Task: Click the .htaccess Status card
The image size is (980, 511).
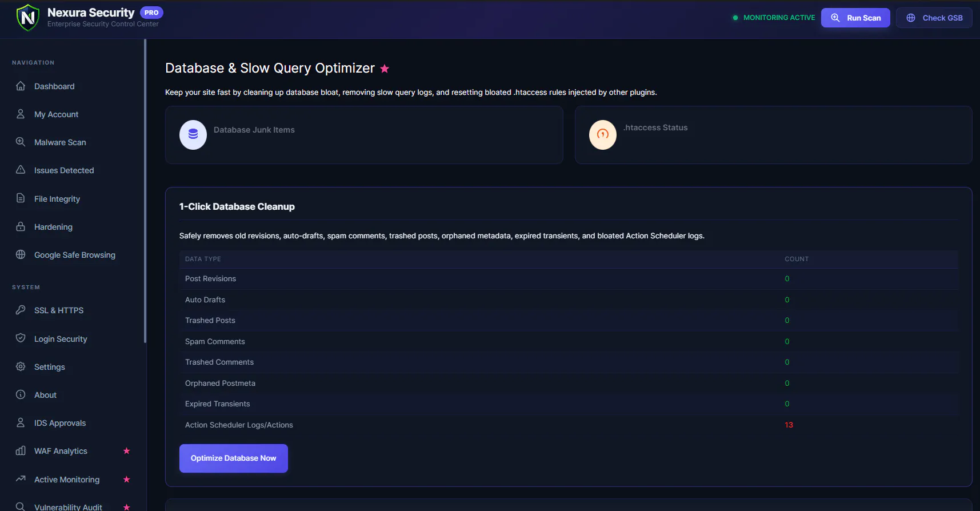Action: [x=774, y=135]
